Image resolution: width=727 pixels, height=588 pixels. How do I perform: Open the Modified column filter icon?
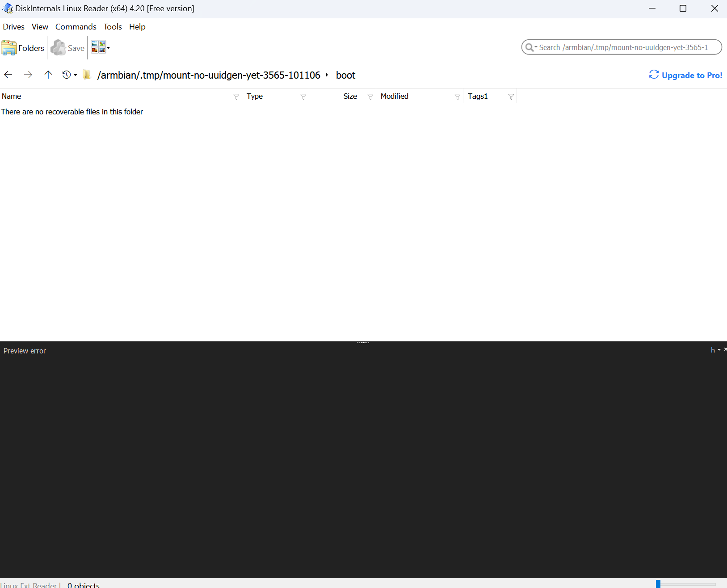coord(458,97)
